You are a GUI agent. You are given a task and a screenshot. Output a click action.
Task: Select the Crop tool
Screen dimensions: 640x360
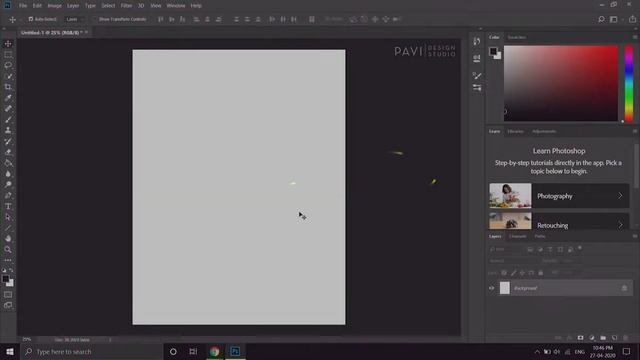8,87
